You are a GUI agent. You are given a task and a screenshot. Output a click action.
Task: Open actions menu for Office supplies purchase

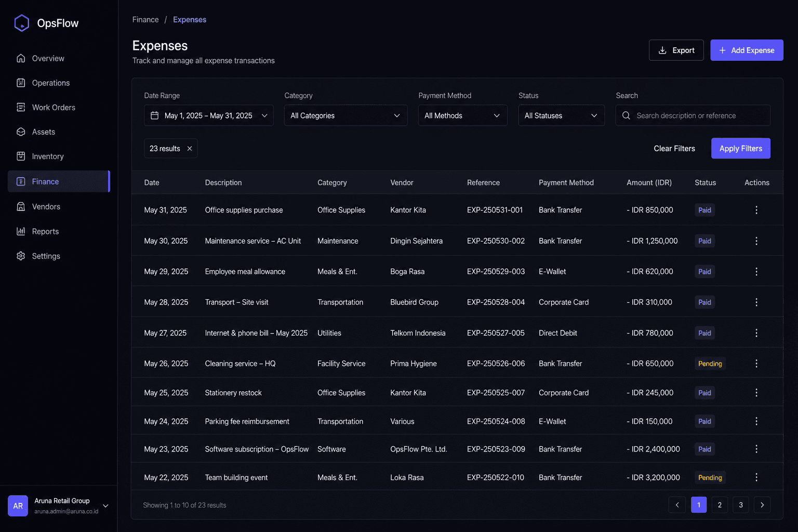(x=756, y=210)
